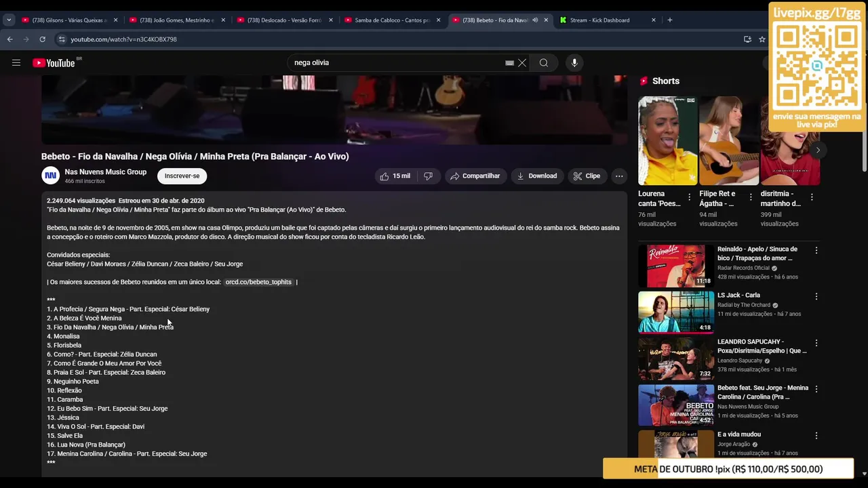Open Filipe Ret e Ágatha Shorts thumbnail
Image resolution: width=868 pixels, height=488 pixels.
[x=729, y=140]
